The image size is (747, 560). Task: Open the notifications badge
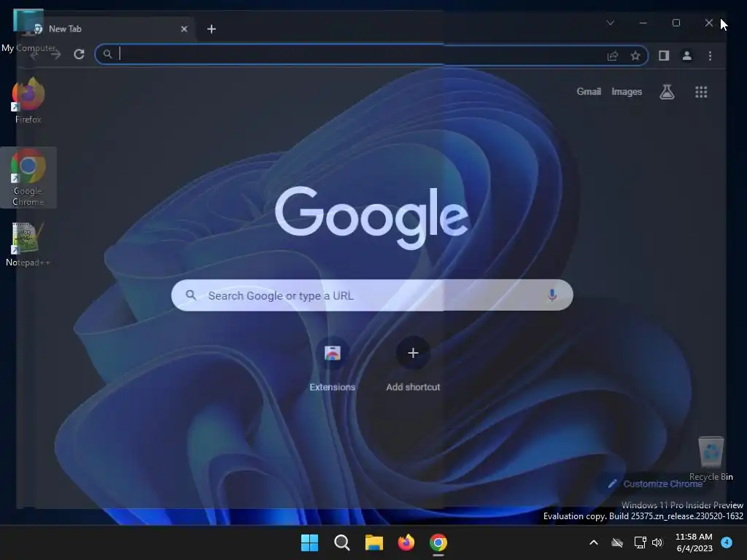tap(727, 542)
